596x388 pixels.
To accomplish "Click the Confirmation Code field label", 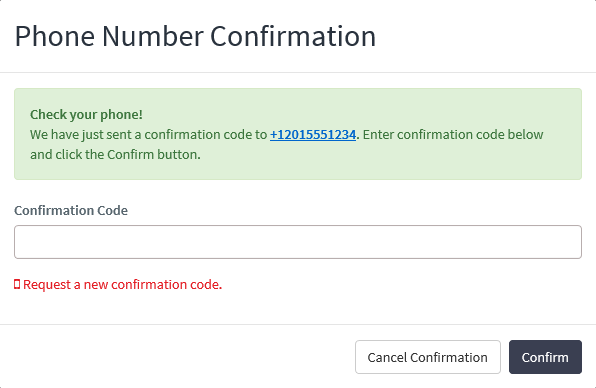I will point(71,210).
